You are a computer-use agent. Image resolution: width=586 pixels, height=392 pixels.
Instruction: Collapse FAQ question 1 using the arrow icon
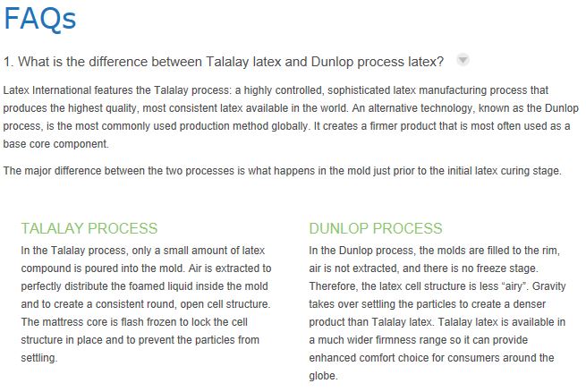[x=463, y=60]
